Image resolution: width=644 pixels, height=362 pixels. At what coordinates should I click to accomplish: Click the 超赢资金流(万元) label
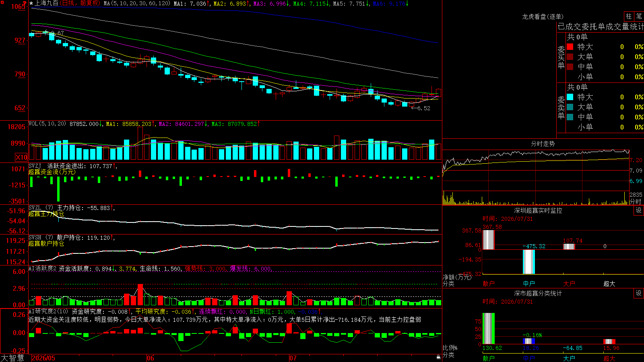click(52, 172)
